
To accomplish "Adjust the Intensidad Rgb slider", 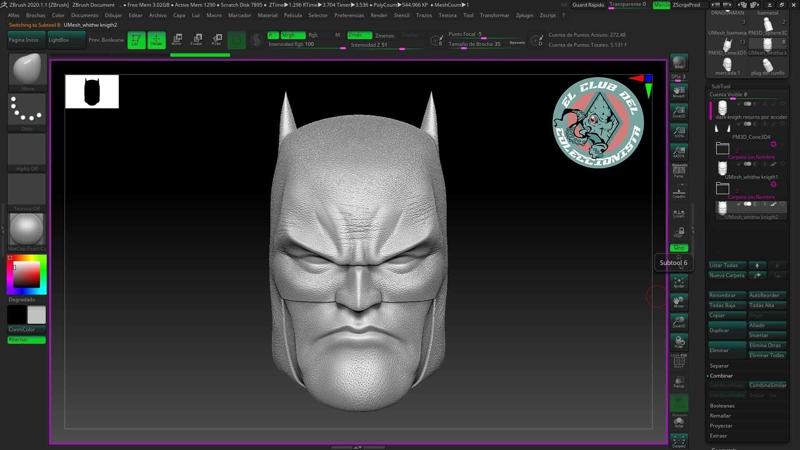I will pos(306,45).
